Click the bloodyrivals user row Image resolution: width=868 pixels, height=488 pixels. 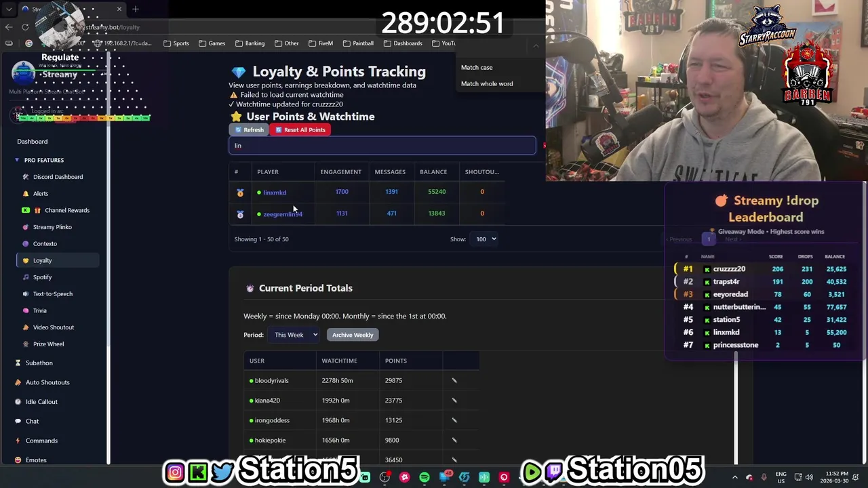[x=361, y=381]
